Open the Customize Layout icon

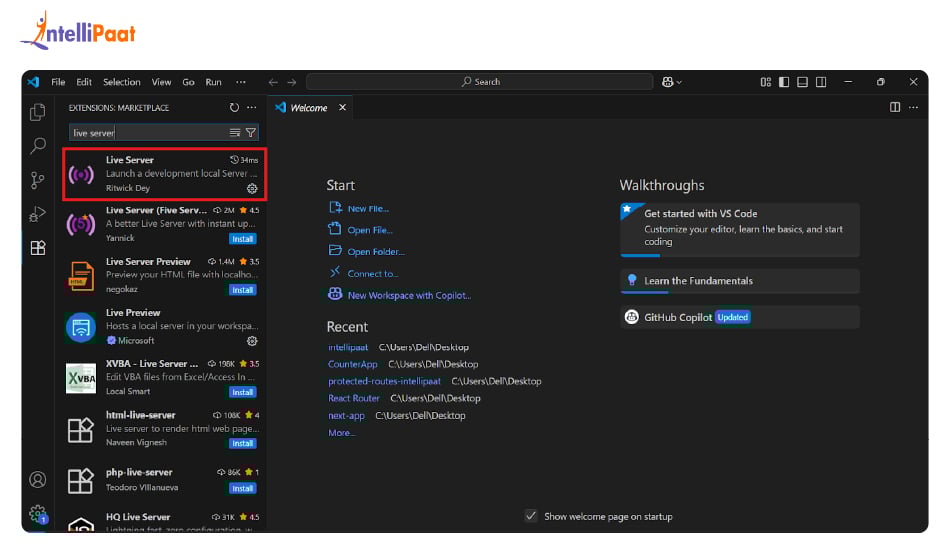pyautogui.click(x=766, y=82)
